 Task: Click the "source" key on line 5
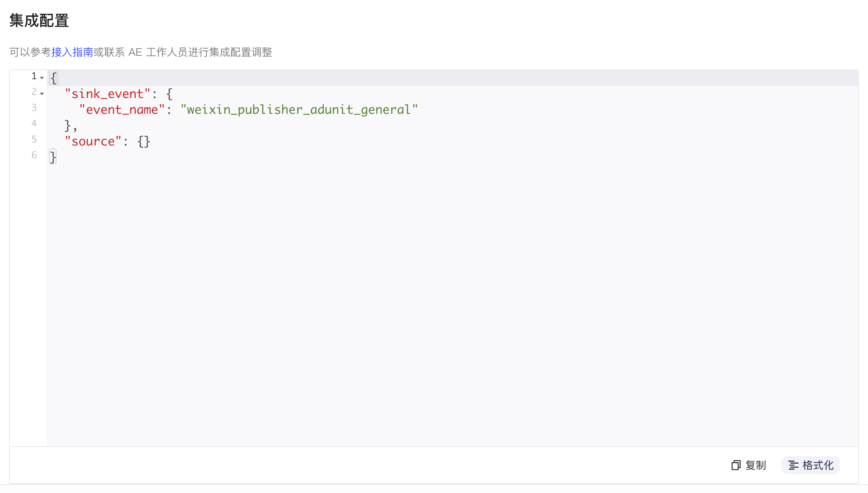pyautogui.click(x=93, y=141)
